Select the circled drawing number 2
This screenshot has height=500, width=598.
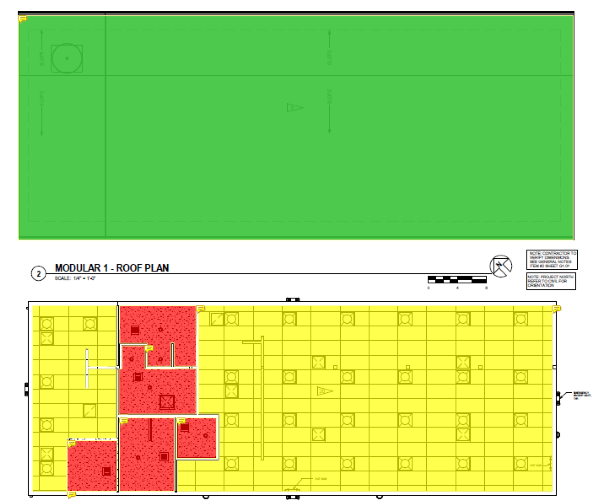pos(38,273)
